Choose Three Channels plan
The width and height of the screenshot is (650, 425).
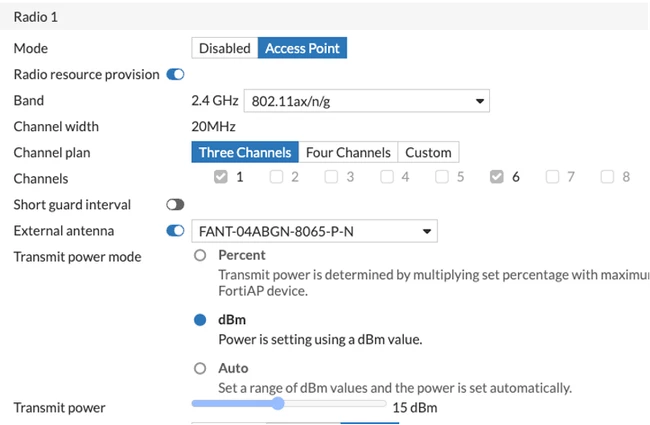point(245,152)
